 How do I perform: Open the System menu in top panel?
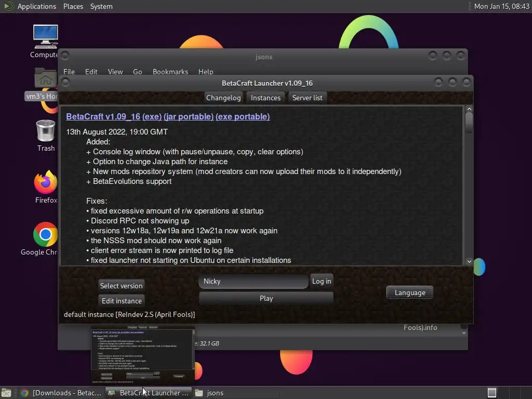101,6
